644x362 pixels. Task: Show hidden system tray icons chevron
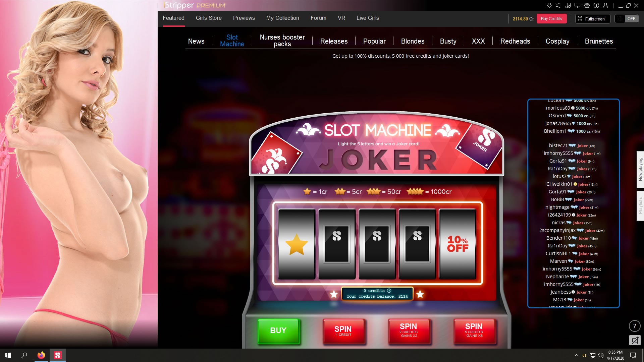[576, 355]
